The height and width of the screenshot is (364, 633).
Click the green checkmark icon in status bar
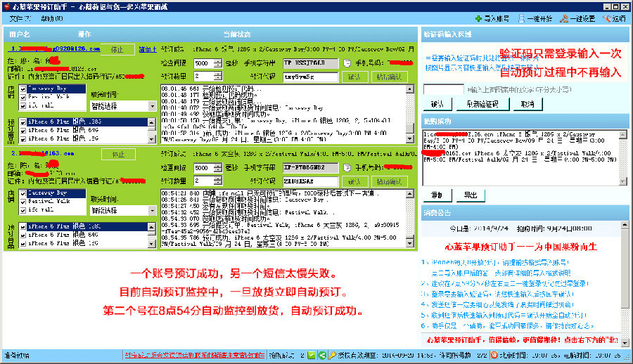(x=312, y=356)
